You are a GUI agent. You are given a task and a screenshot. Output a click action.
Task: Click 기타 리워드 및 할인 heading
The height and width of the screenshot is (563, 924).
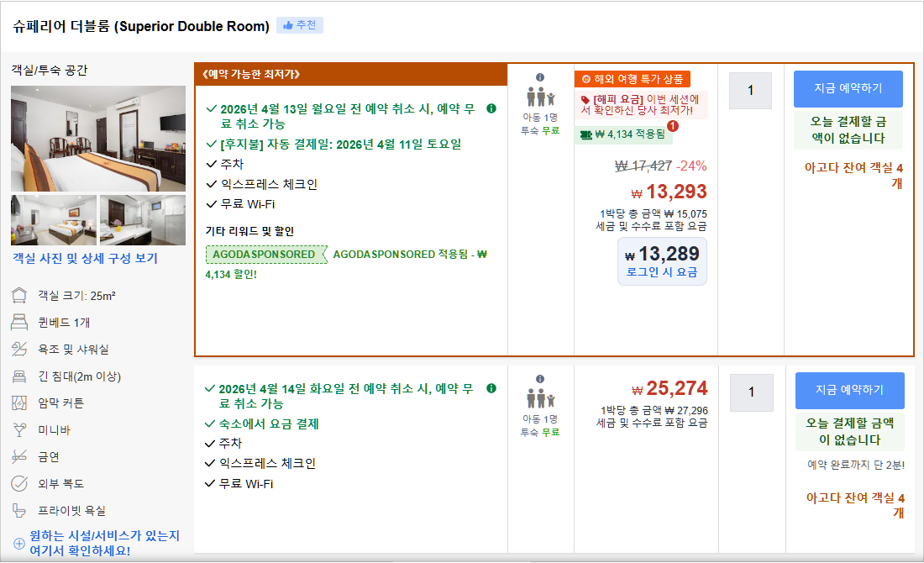(249, 231)
